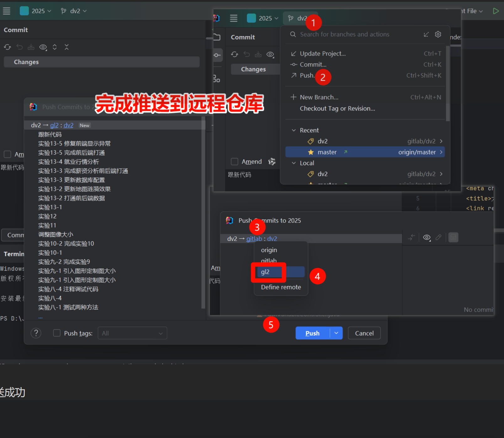Choose Define remote in the popup list
Image resolution: width=504 pixels, height=438 pixels.
click(281, 287)
